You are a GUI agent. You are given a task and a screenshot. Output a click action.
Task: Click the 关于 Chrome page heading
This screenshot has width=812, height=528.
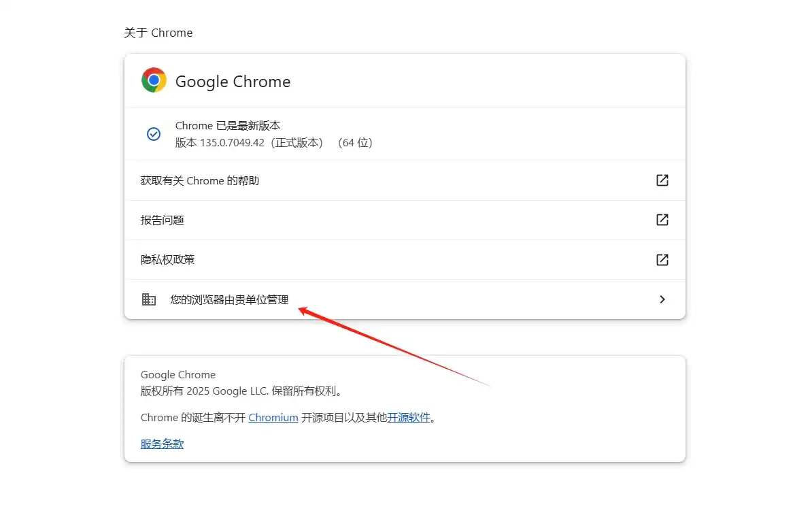tap(158, 33)
